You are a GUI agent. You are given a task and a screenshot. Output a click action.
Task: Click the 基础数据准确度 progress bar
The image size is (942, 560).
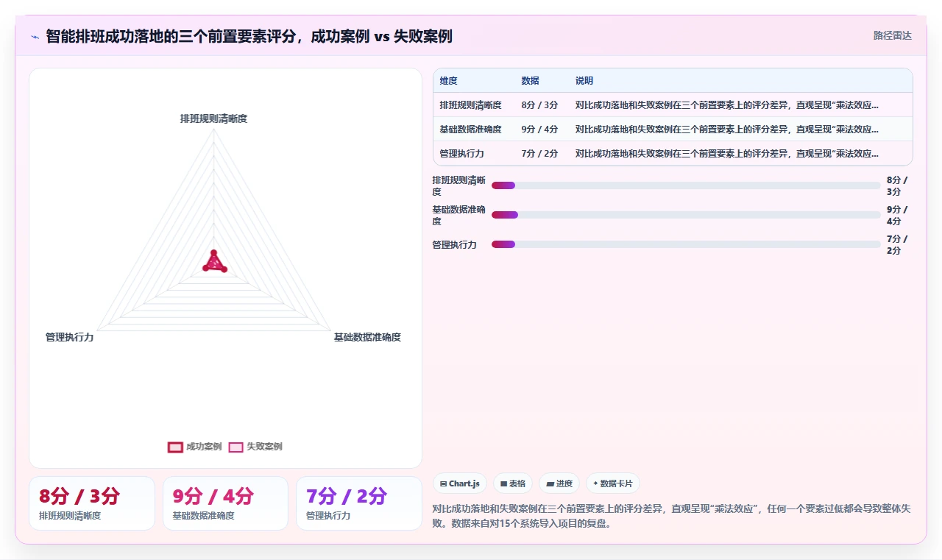coord(686,215)
